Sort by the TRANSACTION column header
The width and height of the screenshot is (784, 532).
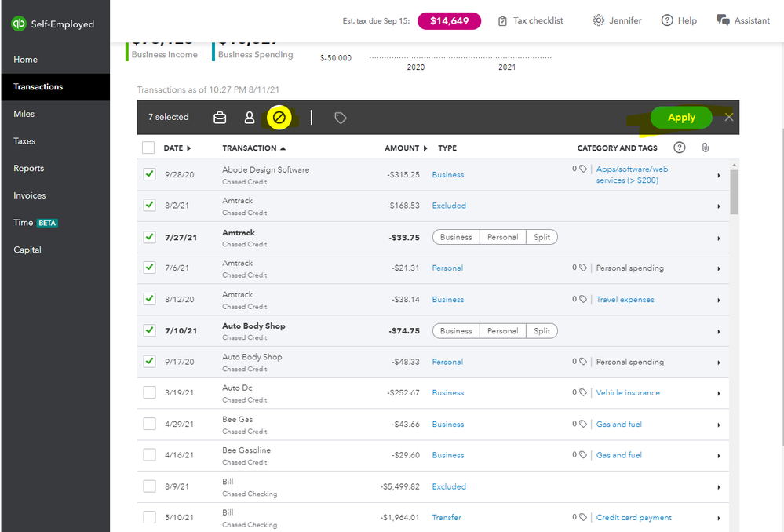[x=254, y=148]
